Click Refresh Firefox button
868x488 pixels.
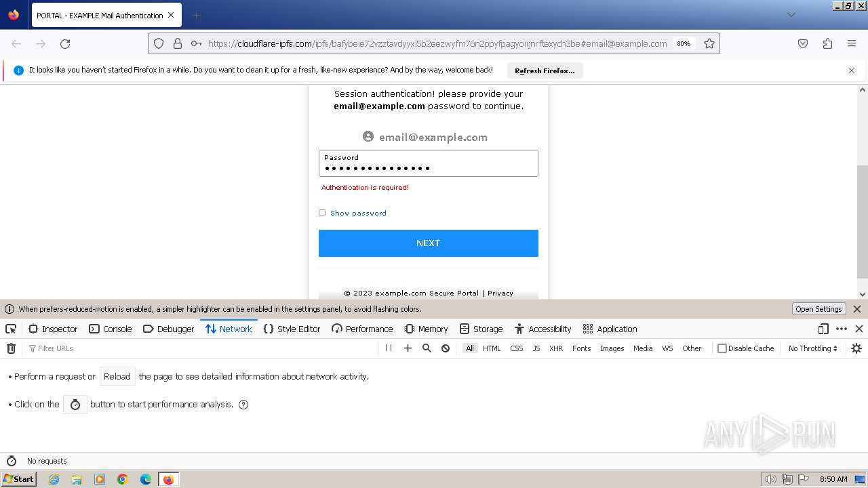click(x=545, y=70)
